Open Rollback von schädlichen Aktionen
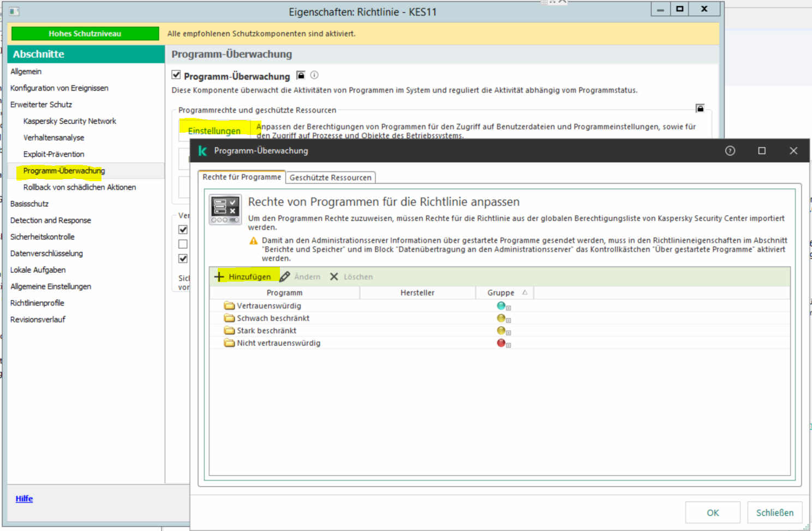 click(x=80, y=187)
